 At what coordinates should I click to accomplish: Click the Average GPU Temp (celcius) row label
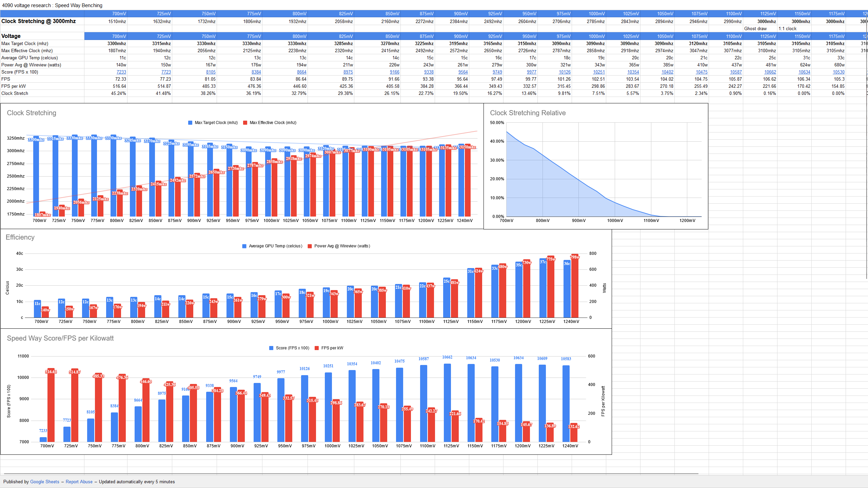click(42, 58)
